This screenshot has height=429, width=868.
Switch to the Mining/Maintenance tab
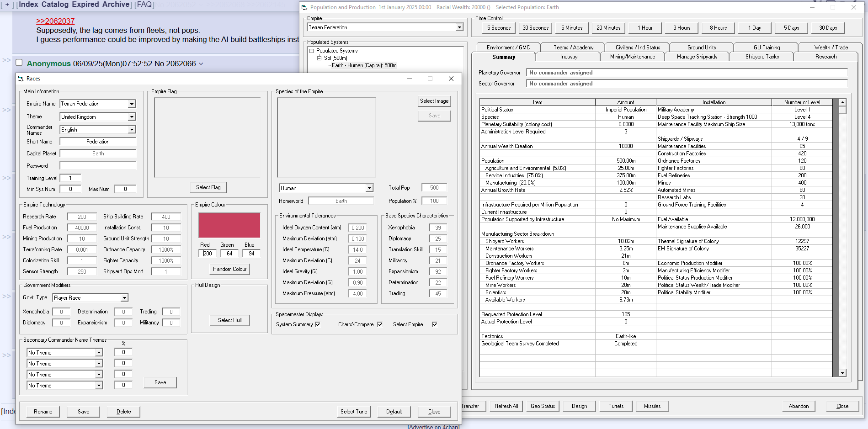pyautogui.click(x=632, y=57)
